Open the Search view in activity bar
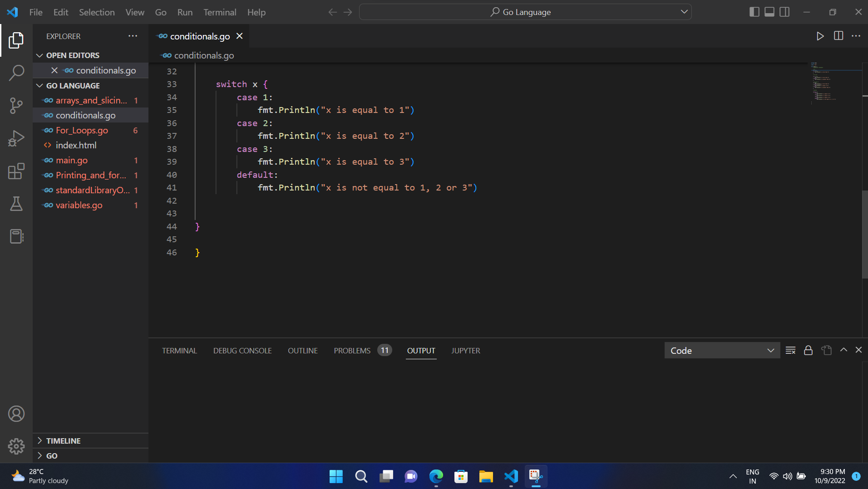868x489 pixels. pyautogui.click(x=16, y=73)
